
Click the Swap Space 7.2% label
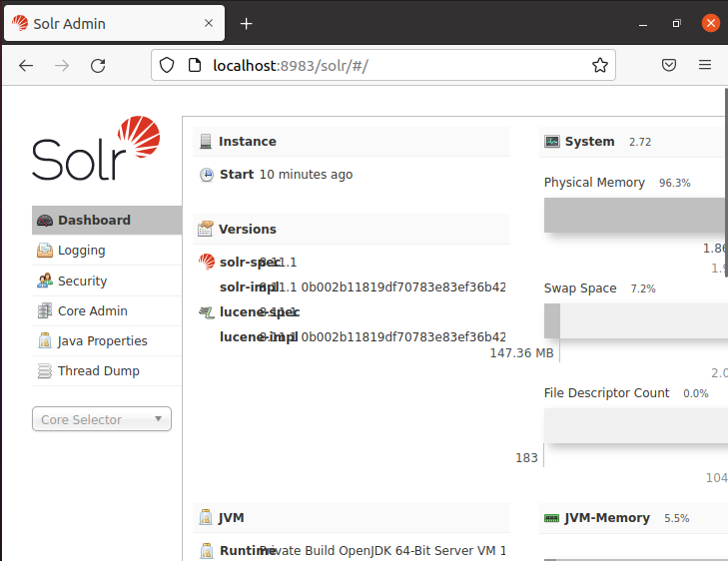(x=599, y=288)
